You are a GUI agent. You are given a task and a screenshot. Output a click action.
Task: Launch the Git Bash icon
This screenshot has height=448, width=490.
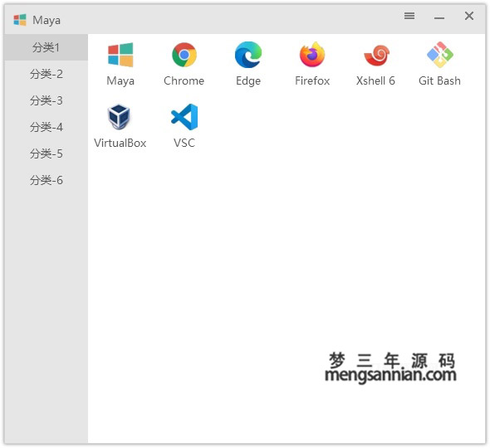click(440, 55)
